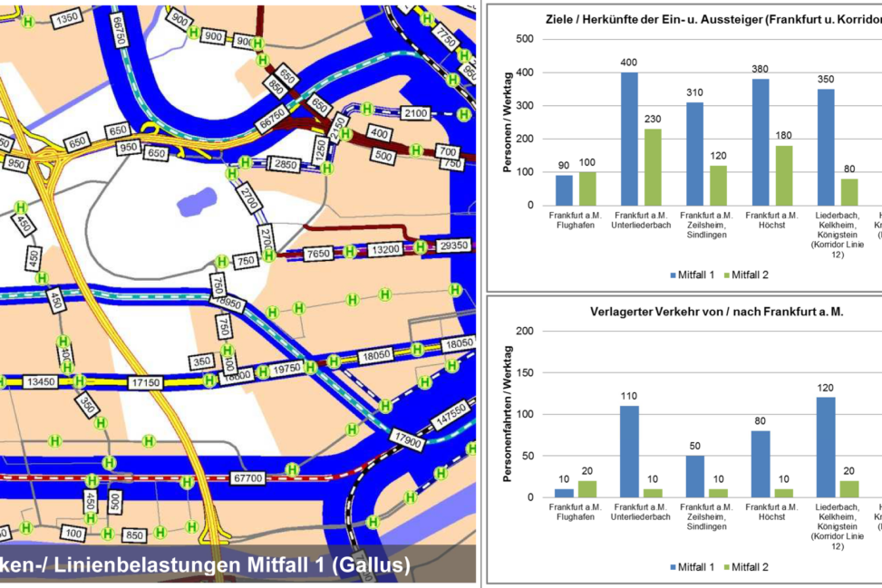Click H stop between 13450 and 17150 labels
Screen dimensions: 882x588
(80, 381)
